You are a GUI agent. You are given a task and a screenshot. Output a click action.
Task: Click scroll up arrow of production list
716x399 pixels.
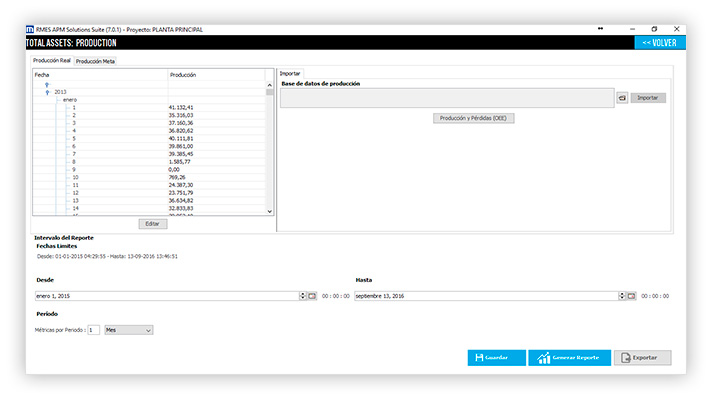tap(269, 85)
